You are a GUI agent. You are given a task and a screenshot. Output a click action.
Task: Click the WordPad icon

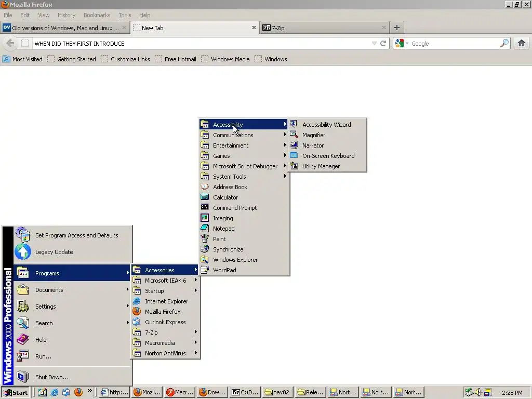tap(205, 270)
